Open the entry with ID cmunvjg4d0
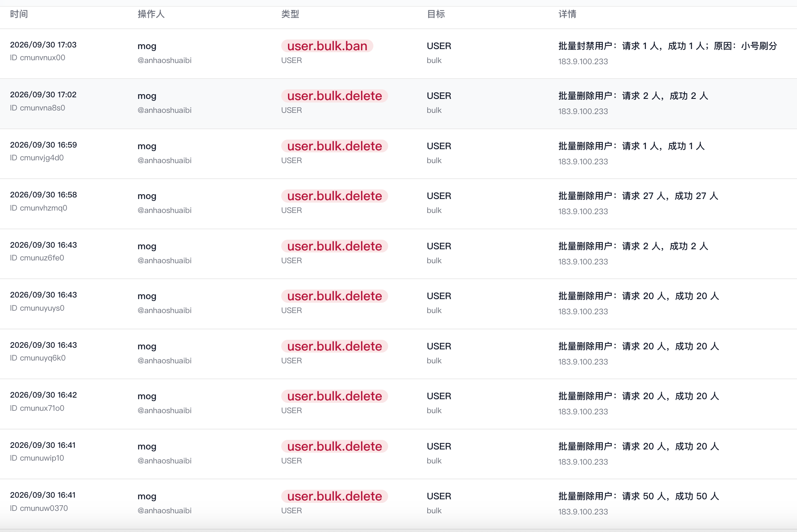Screen dimensions: 797x532 (398, 154)
